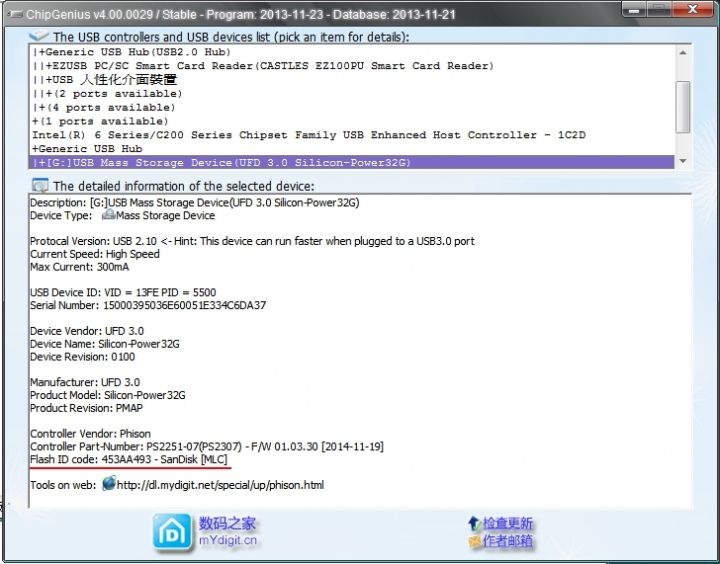Click the device list scroll up arrow
The height and width of the screenshot is (564, 720).
683,53
